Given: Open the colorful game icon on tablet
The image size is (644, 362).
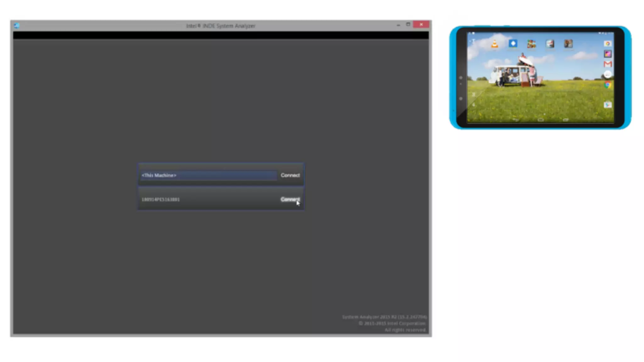Looking at the screenshot, I should (531, 44).
